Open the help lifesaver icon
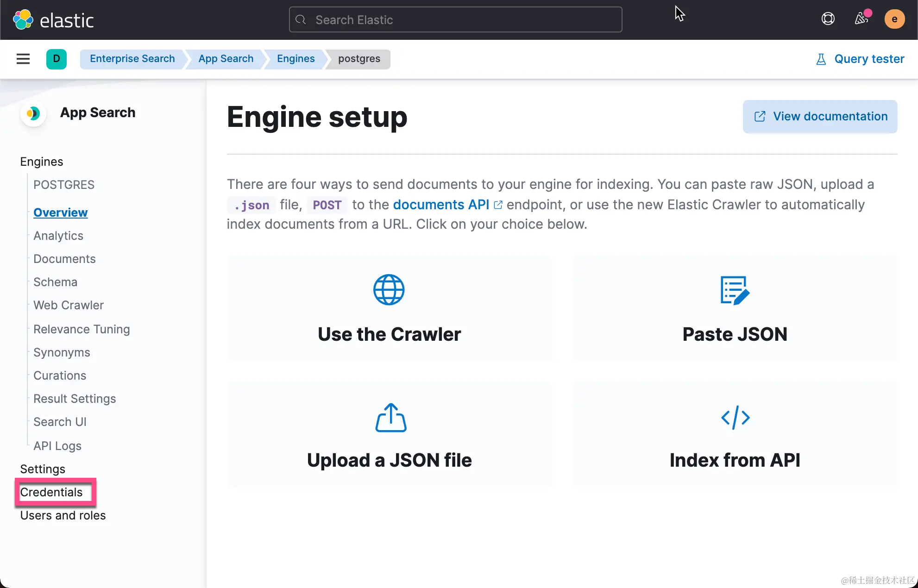918x588 pixels. 828,19
